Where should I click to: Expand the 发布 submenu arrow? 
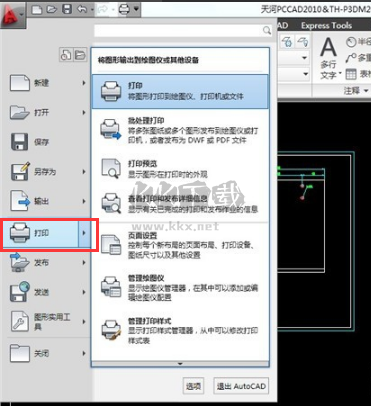click(84, 263)
